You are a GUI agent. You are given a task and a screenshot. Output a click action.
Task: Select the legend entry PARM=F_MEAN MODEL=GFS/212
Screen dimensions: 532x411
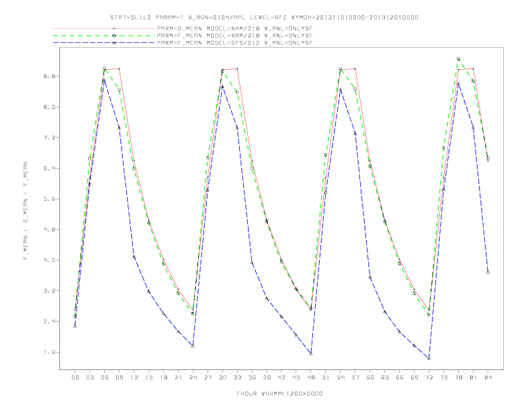point(234,43)
